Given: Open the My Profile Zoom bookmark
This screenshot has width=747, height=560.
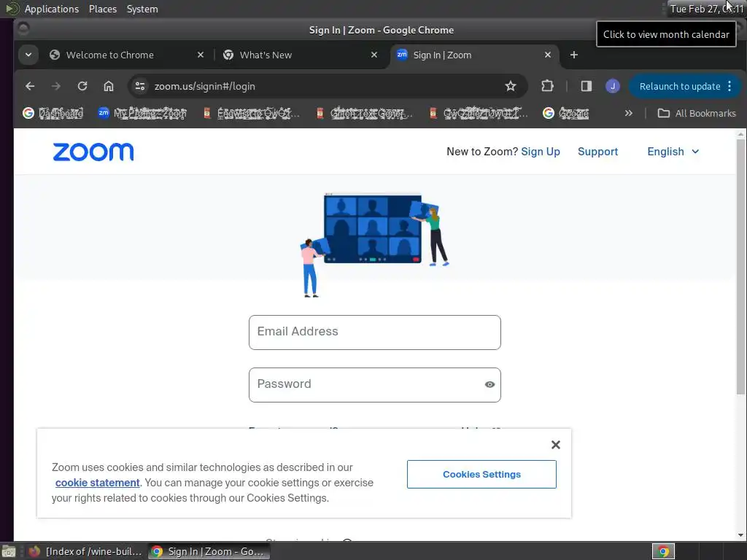Looking at the screenshot, I should [142, 113].
